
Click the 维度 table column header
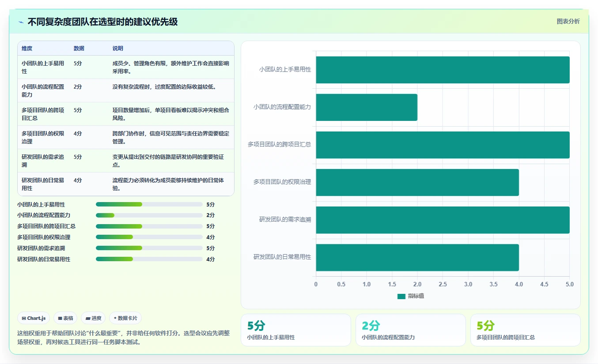click(27, 49)
